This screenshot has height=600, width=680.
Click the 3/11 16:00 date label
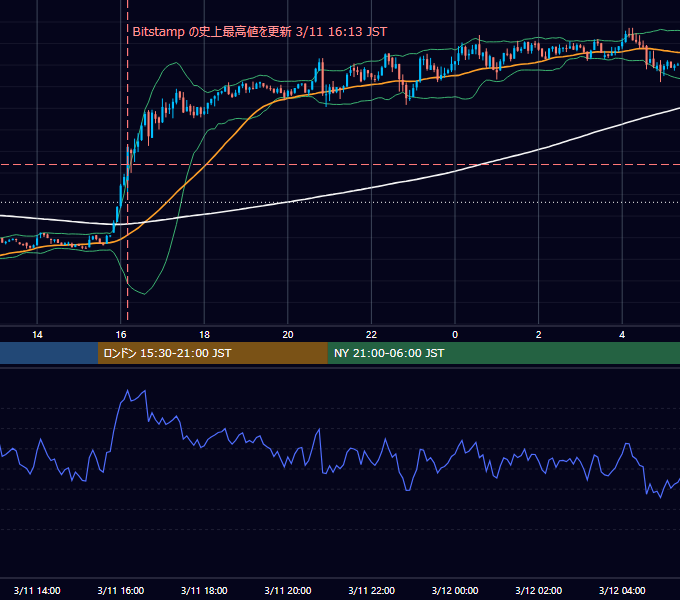pos(121,590)
